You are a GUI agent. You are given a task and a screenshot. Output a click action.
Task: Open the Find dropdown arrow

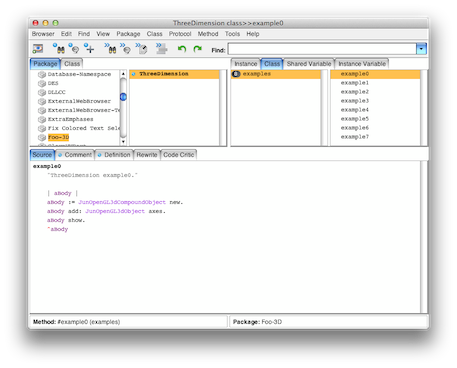tap(421, 49)
